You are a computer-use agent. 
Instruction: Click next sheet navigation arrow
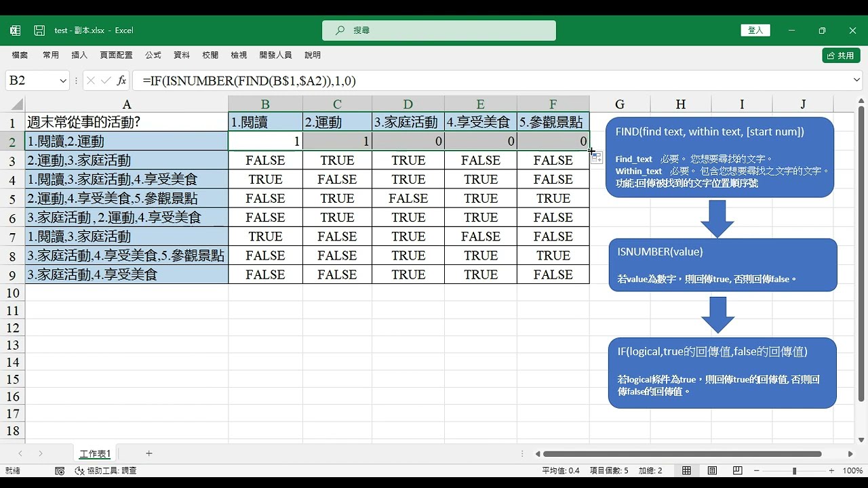coord(41,453)
